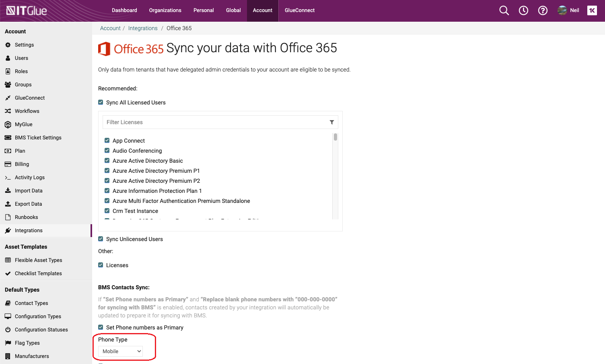The height and width of the screenshot is (364, 605).
Task: Uncheck Azure Multi Factor Authentication Premium Standalone
Action: [x=107, y=201]
